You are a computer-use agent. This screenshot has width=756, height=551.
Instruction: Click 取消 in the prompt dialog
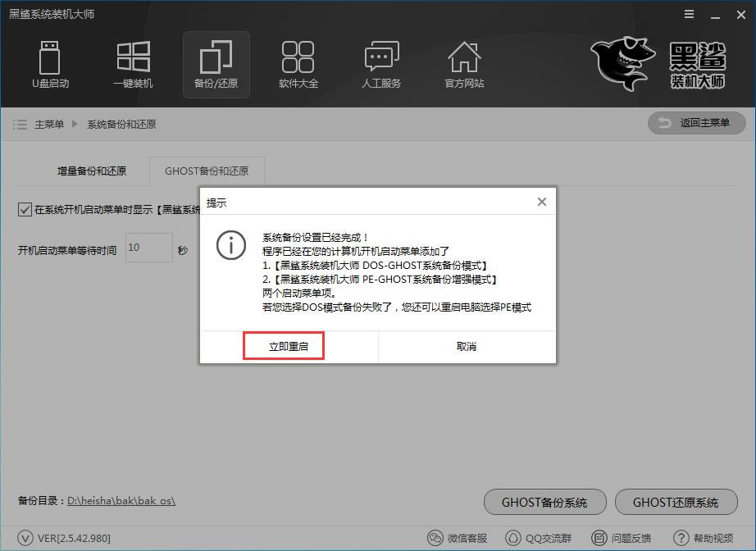[x=467, y=346]
